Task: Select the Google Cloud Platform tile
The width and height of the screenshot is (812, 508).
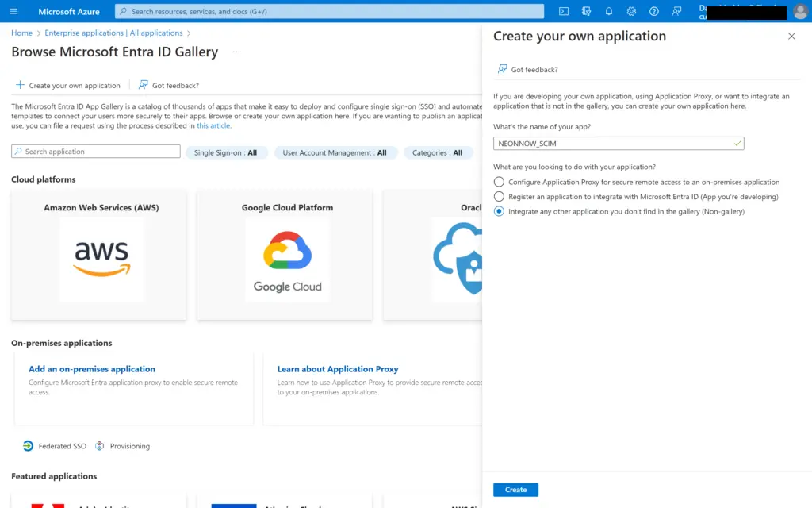Action: (x=284, y=252)
